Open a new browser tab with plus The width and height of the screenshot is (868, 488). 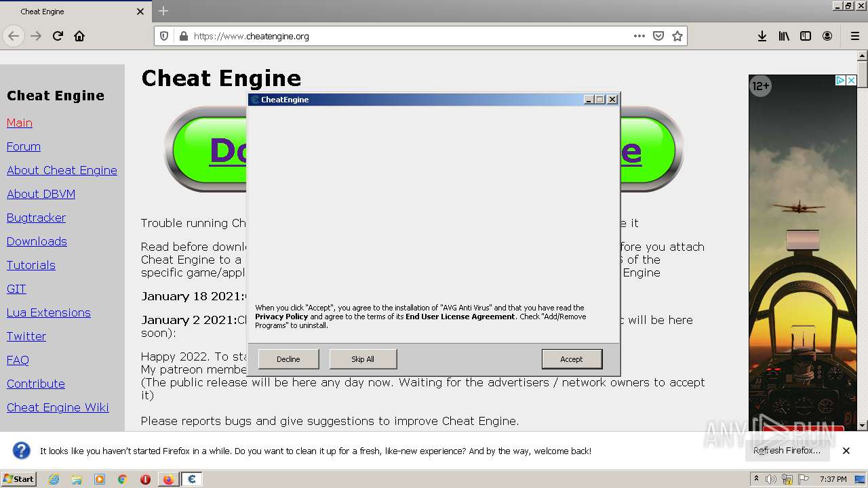click(x=163, y=11)
